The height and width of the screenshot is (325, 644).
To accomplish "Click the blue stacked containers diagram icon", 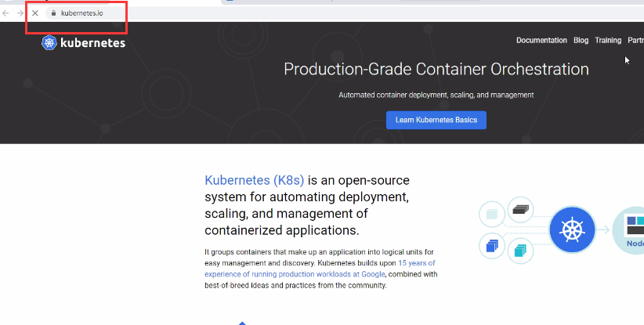I will (492, 246).
